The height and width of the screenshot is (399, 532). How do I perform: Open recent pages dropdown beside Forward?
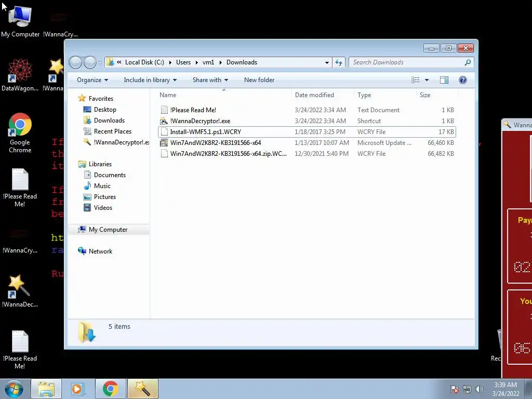point(100,62)
